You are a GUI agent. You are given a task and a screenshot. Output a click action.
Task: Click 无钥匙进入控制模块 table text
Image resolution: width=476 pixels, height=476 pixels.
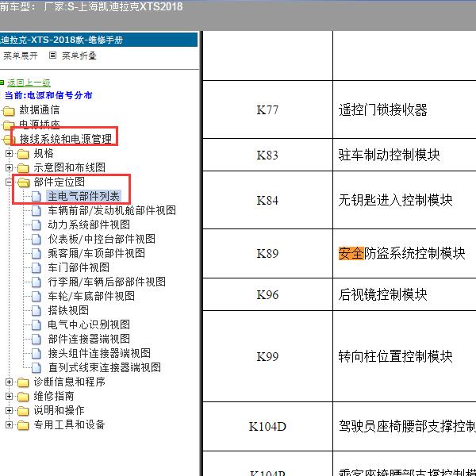coord(396,200)
